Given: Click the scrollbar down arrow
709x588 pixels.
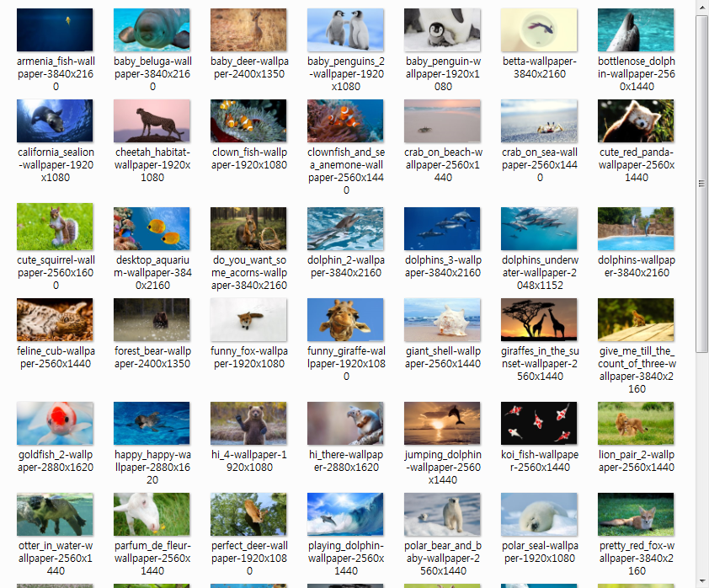Looking at the screenshot, I should (x=701, y=581).
